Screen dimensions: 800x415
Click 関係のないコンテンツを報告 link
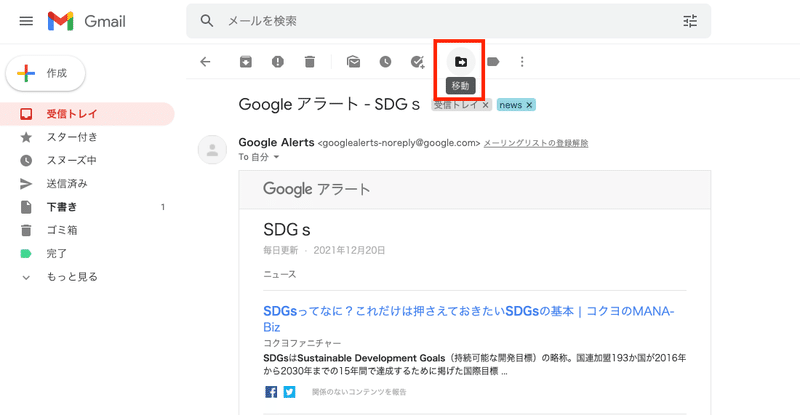[359, 392]
